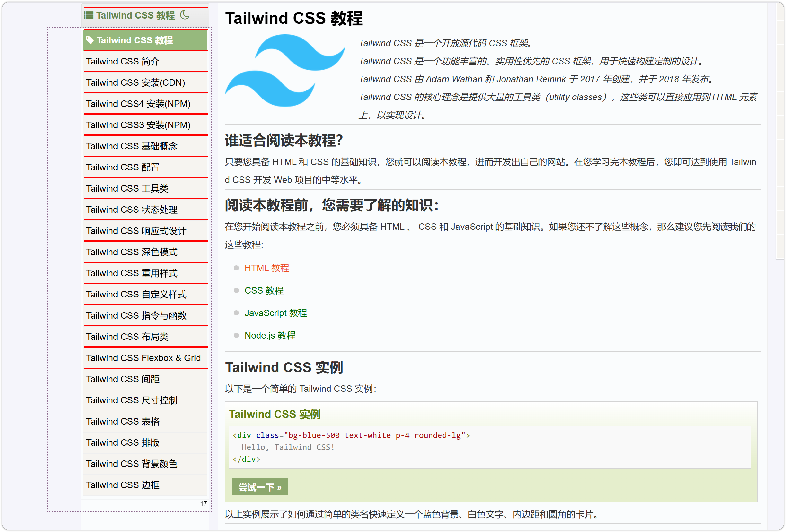
Task: Open Tailwind CSS 配置 chapter
Action: coord(146,167)
